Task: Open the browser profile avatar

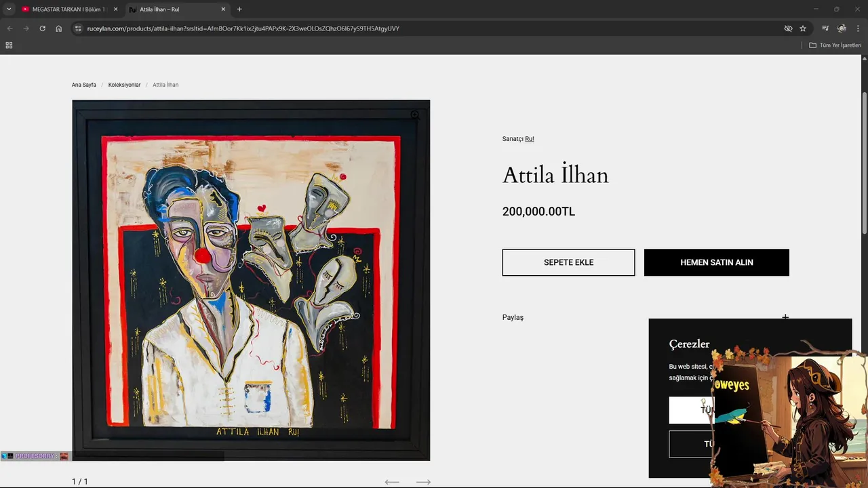Action: coord(842,28)
